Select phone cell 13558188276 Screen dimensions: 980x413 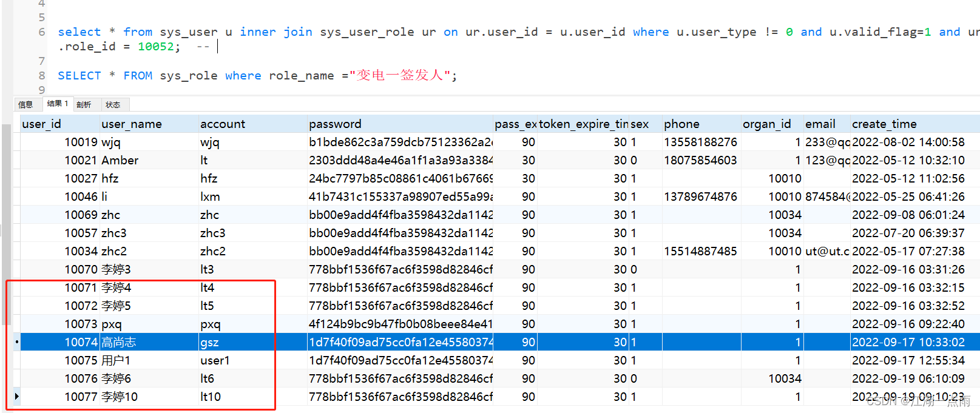tap(701, 142)
